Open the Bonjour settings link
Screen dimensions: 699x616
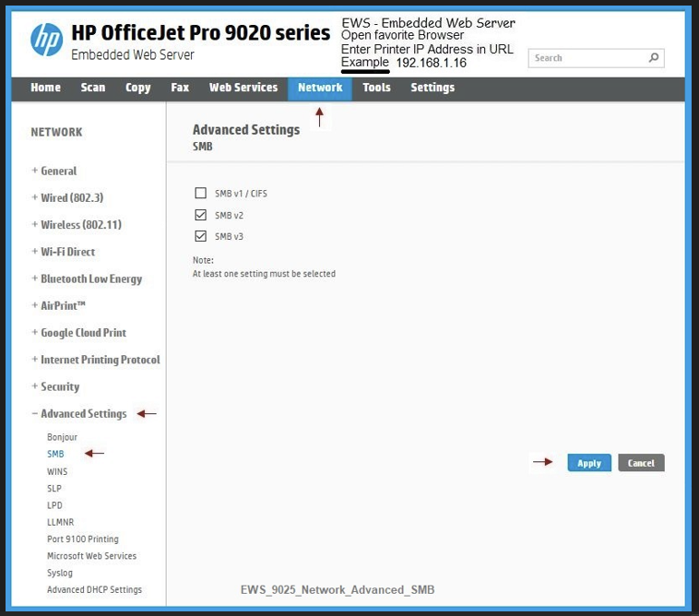click(x=62, y=437)
